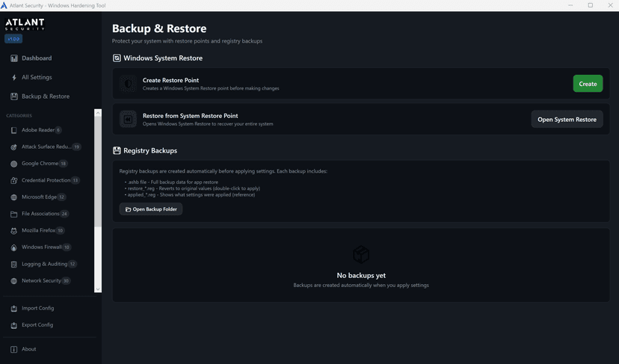Click Open System Restore button

(x=567, y=120)
